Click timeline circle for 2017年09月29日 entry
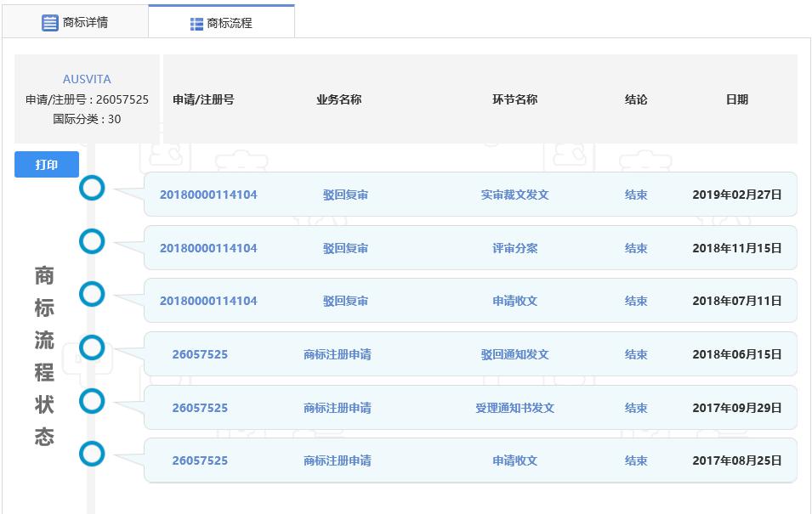 click(92, 401)
